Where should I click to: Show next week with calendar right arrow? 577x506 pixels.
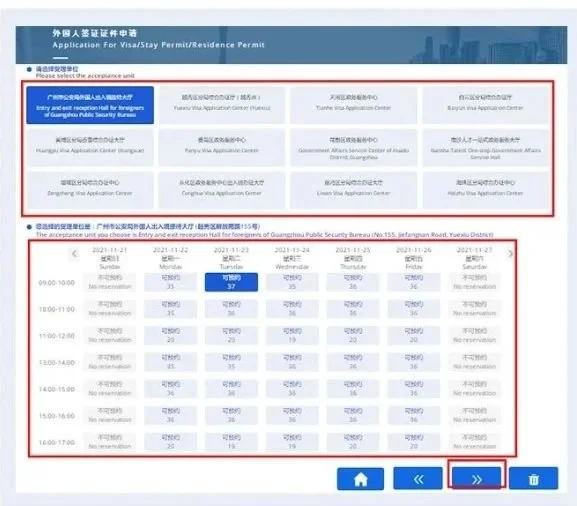510,254
